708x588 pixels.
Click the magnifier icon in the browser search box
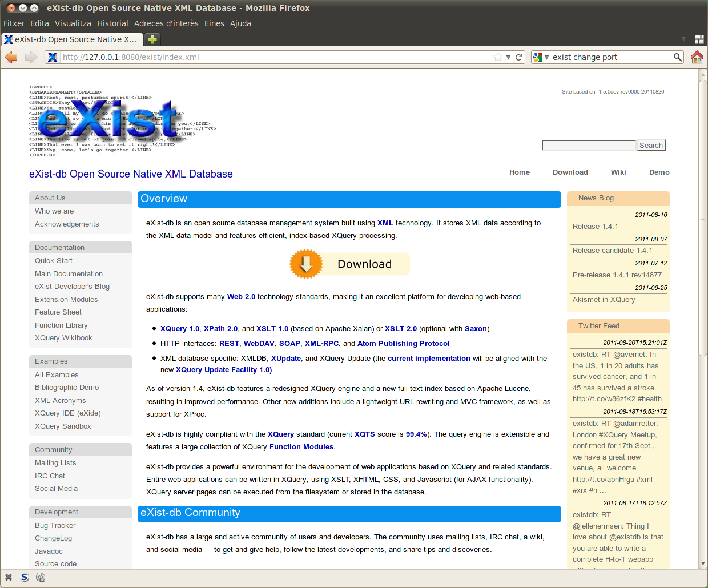tap(678, 57)
